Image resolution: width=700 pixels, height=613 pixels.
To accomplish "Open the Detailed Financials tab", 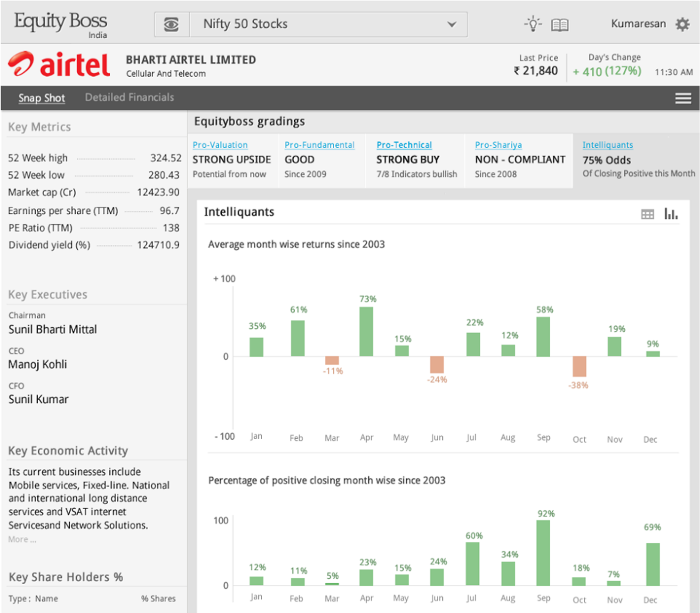I will pos(129,97).
